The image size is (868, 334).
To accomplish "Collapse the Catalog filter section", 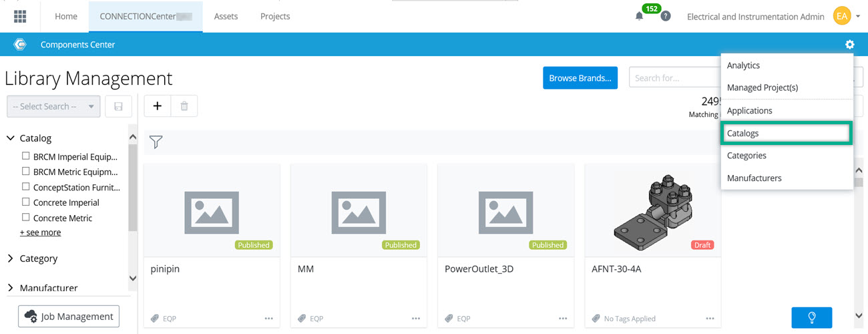I will [x=11, y=138].
